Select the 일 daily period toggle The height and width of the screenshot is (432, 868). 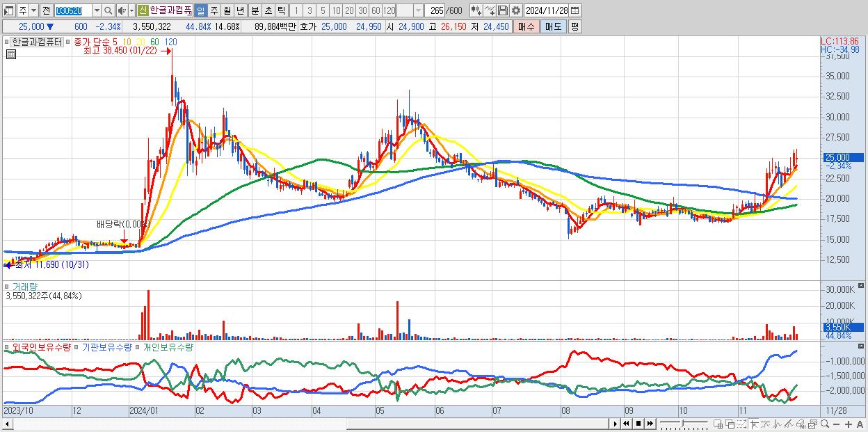click(x=200, y=10)
